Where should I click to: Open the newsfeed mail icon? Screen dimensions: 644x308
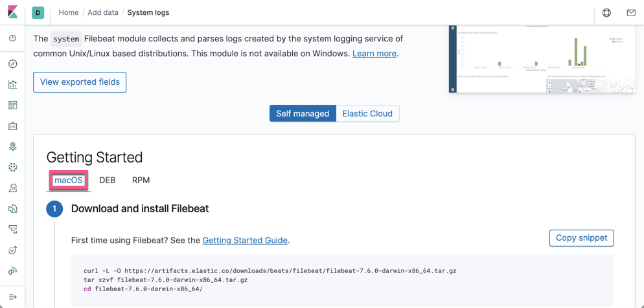pos(631,13)
